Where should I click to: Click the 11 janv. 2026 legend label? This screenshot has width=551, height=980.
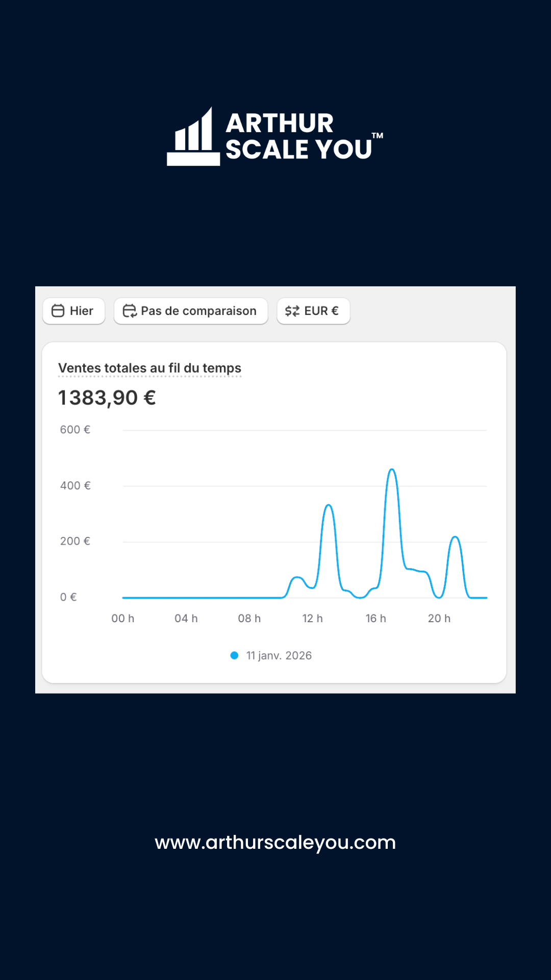pos(279,655)
